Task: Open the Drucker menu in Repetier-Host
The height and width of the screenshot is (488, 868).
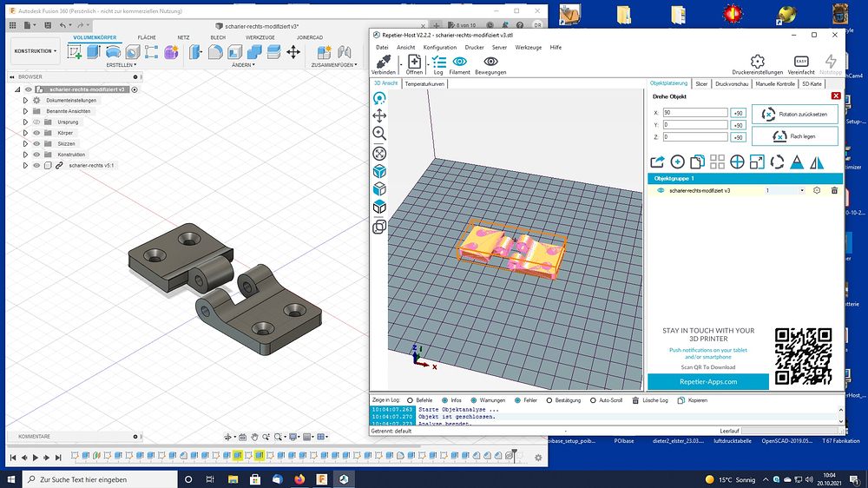Action: pos(475,48)
